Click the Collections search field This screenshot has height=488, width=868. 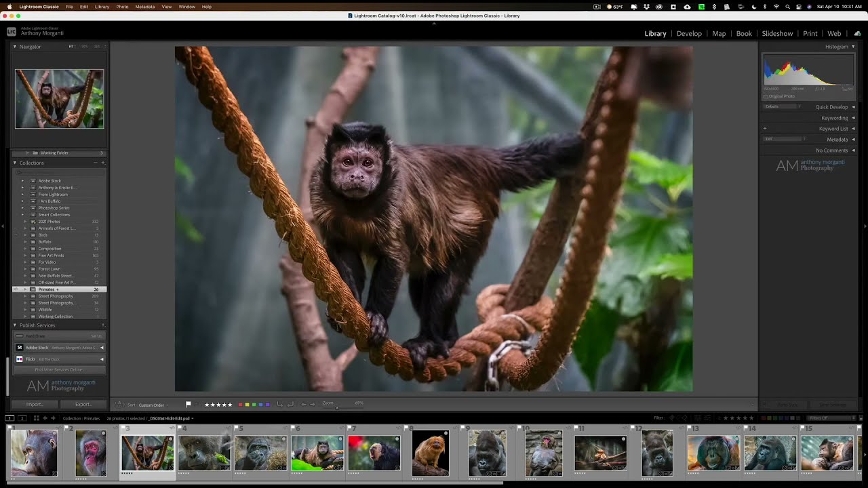click(x=60, y=172)
